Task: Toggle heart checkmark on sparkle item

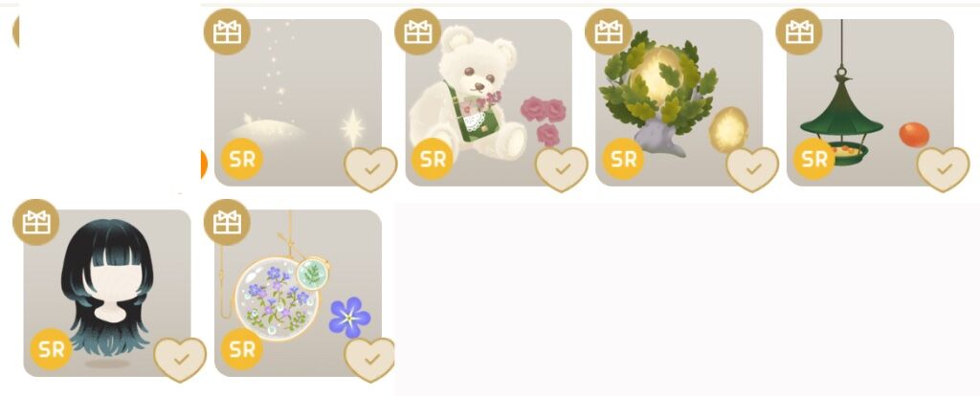Action: (370, 169)
